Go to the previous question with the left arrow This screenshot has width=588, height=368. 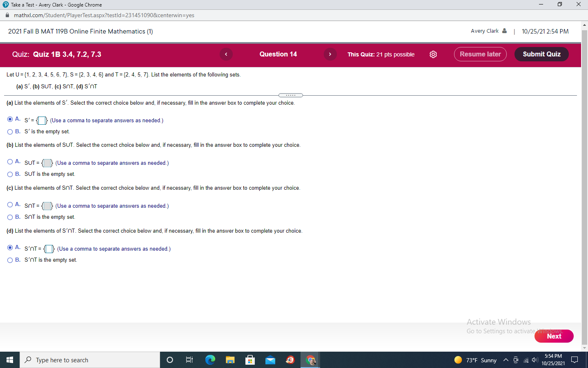[x=226, y=54]
